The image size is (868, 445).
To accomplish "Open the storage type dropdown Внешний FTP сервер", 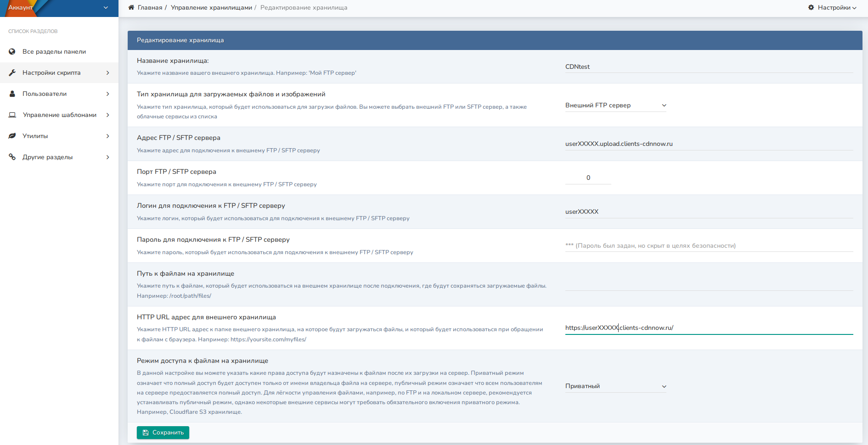I will click(x=615, y=105).
